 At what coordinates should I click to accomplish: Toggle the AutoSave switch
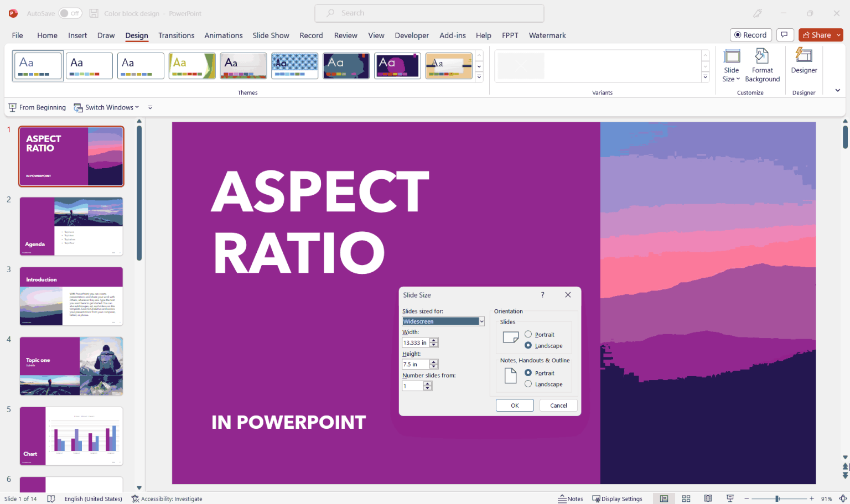[70, 13]
